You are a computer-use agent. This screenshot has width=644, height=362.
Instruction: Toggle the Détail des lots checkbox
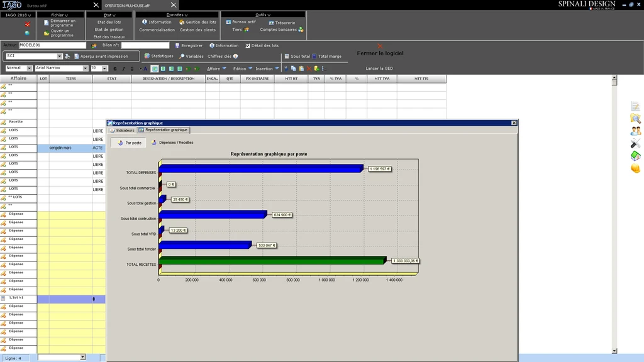click(x=248, y=45)
